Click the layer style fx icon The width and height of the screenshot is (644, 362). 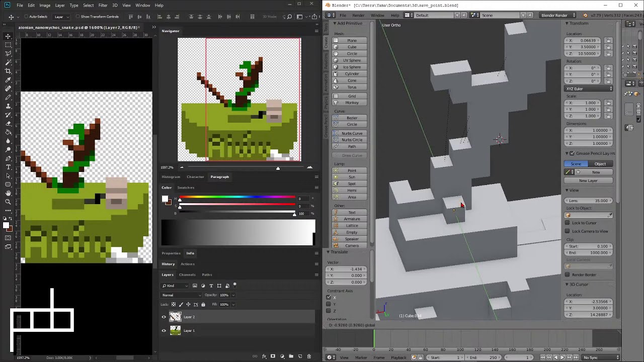(264, 356)
